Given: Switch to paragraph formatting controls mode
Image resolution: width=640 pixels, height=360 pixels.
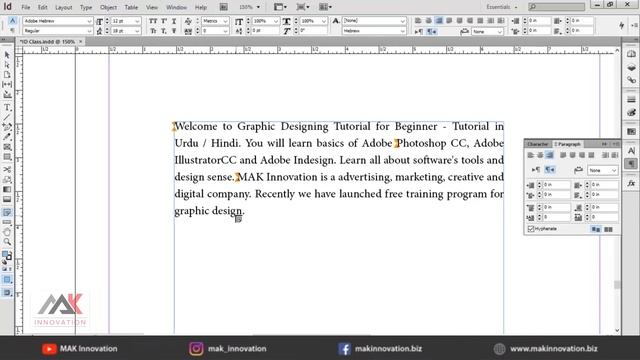Looking at the screenshot, I should click(x=12, y=31).
